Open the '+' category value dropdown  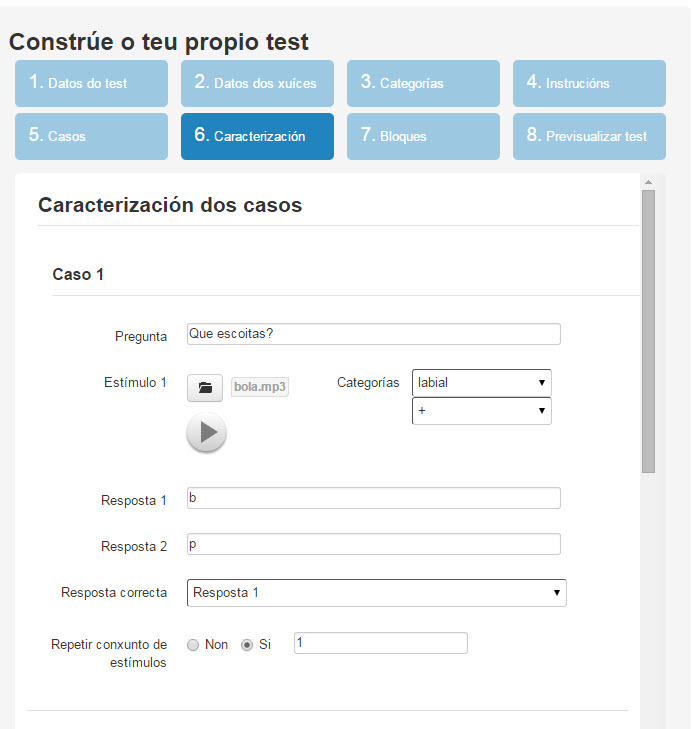481,411
